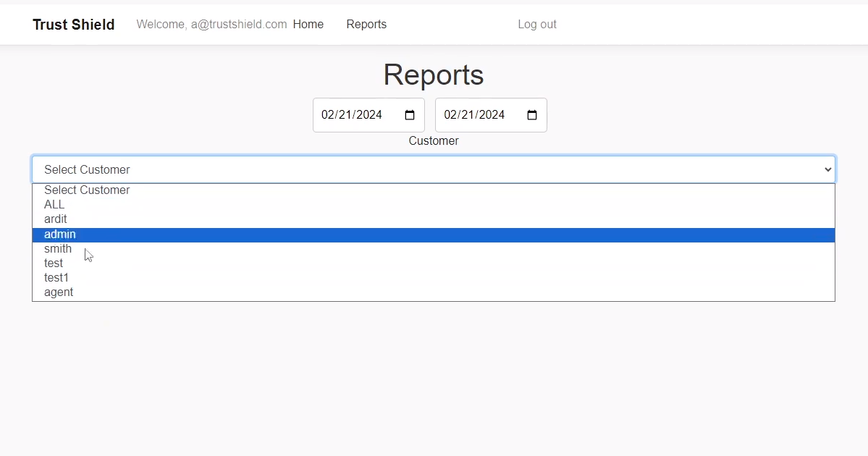This screenshot has height=456, width=868.
Task: Choose the Select Customer placeholder list option
Action: (87, 190)
